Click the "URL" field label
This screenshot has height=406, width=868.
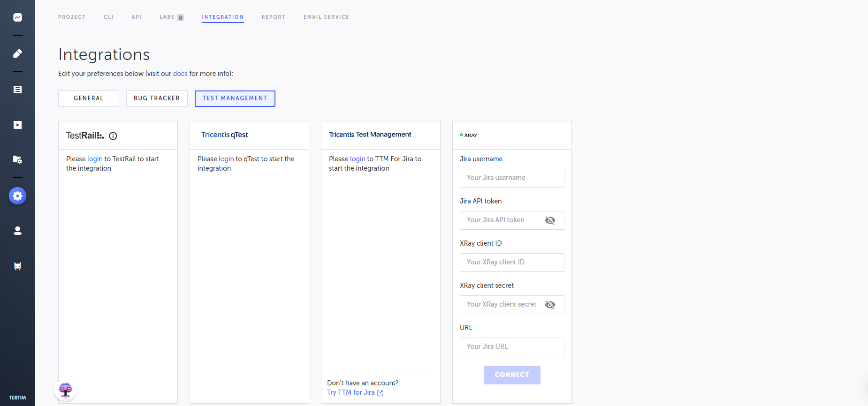[466, 328]
